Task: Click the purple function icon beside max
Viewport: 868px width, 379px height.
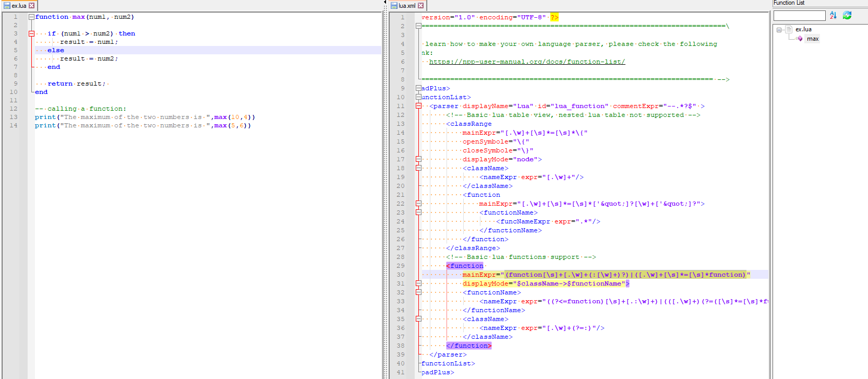Action: point(800,39)
